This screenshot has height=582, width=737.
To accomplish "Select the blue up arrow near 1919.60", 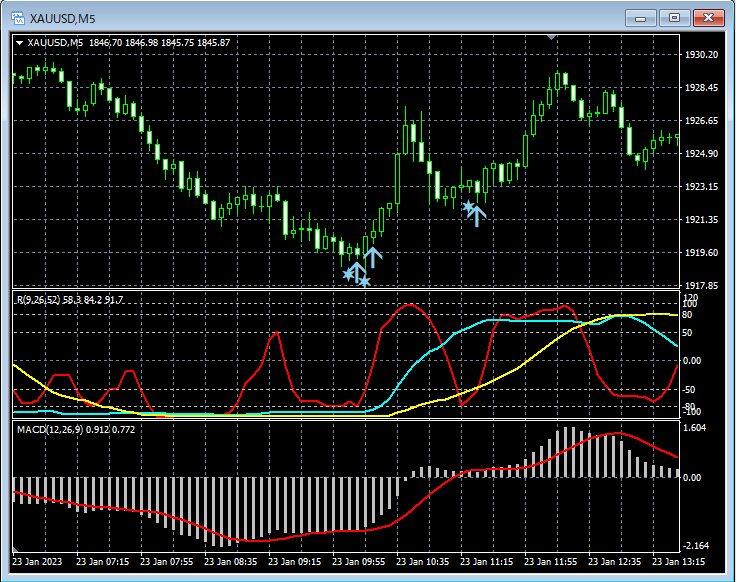I will coord(373,258).
